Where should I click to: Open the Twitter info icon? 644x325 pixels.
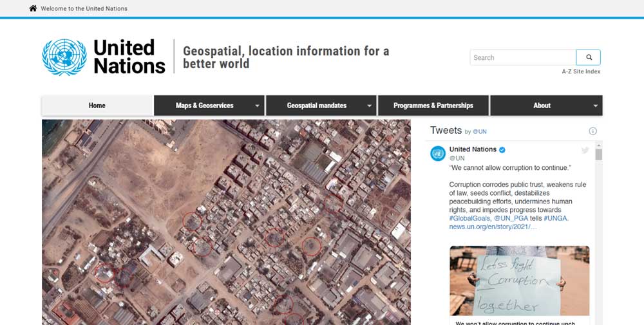pos(592,131)
